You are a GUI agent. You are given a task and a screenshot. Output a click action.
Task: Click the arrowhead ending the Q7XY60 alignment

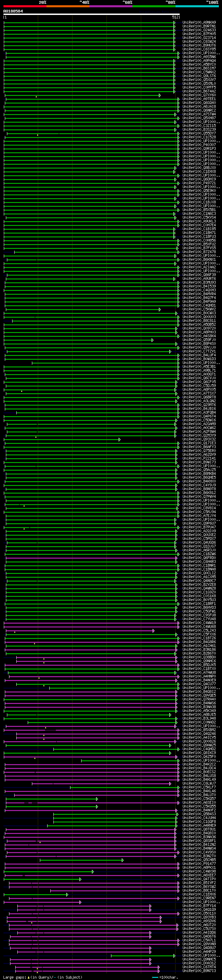pyautogui.click(x=160, y=96)
